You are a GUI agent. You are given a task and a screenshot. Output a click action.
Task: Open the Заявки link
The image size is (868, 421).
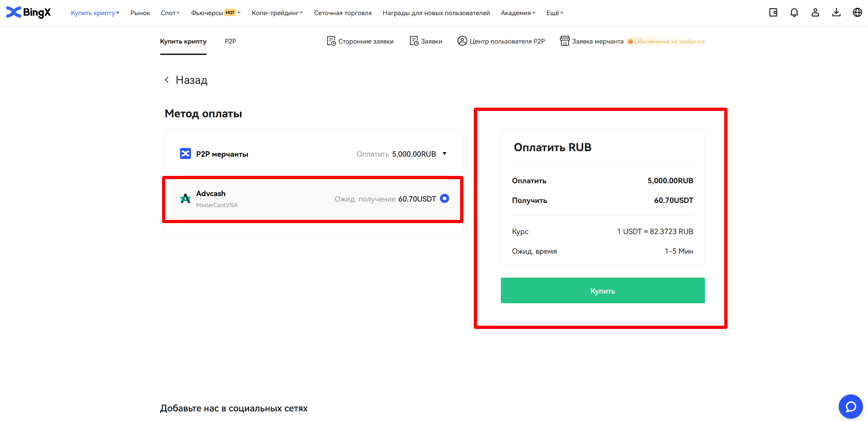(431, 41)
